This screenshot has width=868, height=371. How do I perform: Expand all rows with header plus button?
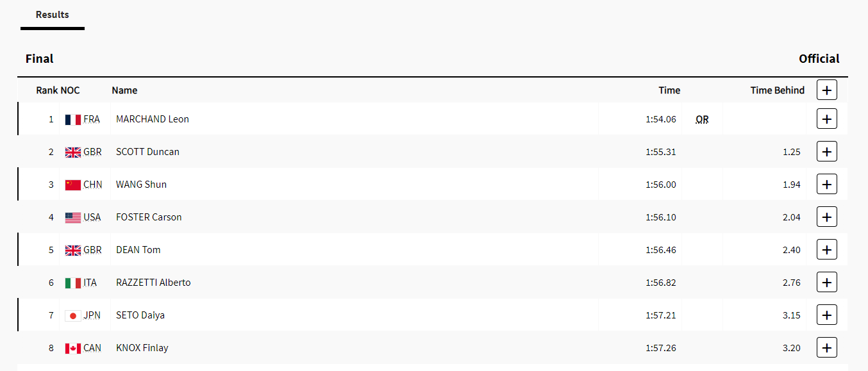click(x=827, y=90)
